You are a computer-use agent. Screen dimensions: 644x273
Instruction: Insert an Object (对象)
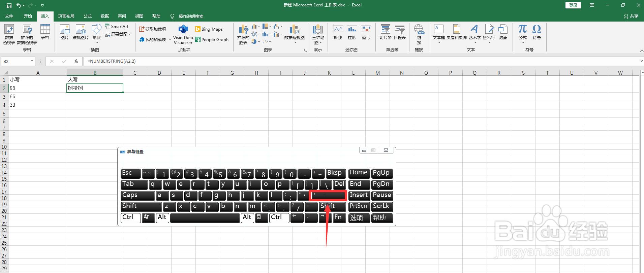tap(503, 32)
